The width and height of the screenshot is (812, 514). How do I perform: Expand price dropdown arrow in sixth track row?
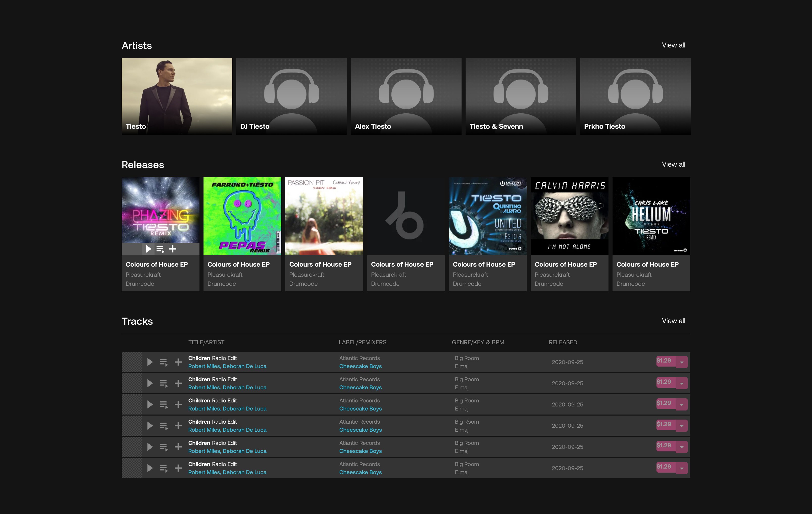pyautogui.click(x=681, y=469)
